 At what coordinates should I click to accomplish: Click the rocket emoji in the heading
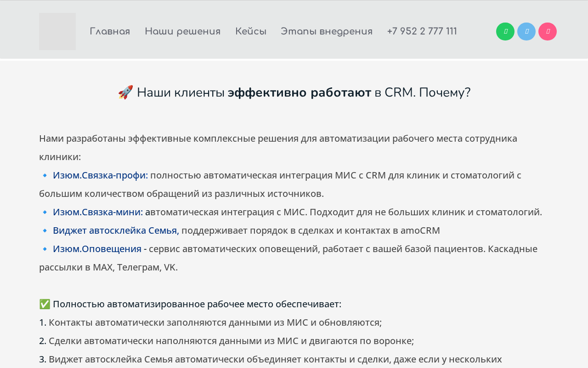coord(125,92)
